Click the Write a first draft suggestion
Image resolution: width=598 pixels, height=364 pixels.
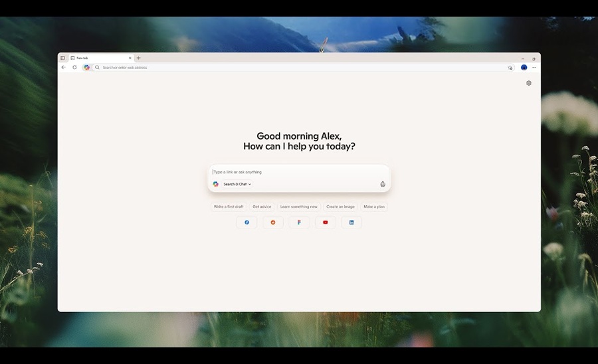tap(229, 207)
